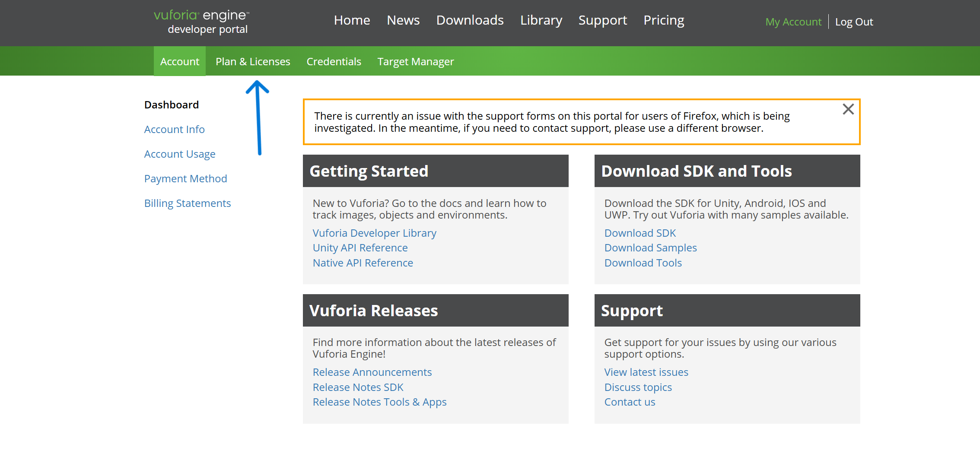Open the Vuforia Developer Library link
The width and height of the screenshot is (980, 454).
point(375,233)
